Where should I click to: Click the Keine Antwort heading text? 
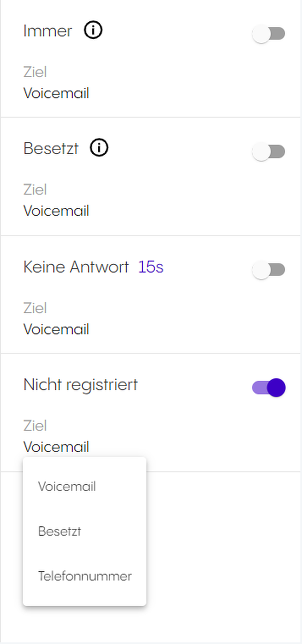pos(76,267)
